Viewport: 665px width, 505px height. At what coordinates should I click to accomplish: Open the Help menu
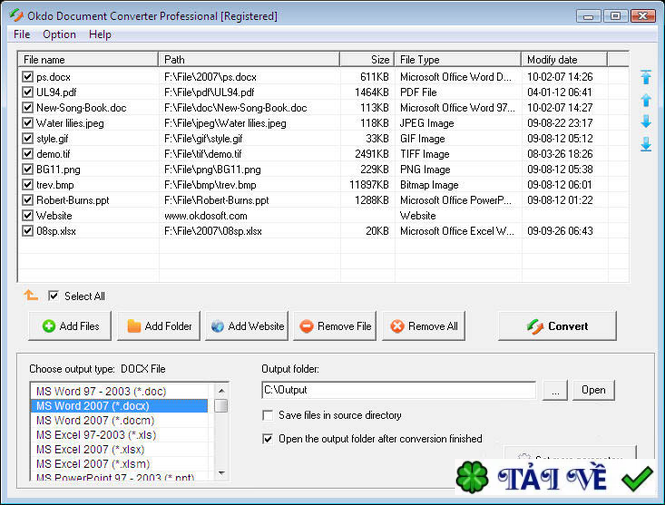coord(100,34)
